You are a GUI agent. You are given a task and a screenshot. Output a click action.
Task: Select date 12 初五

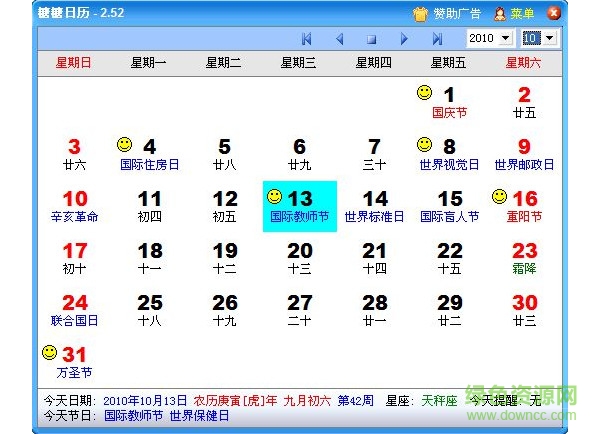tap(224, 207)
